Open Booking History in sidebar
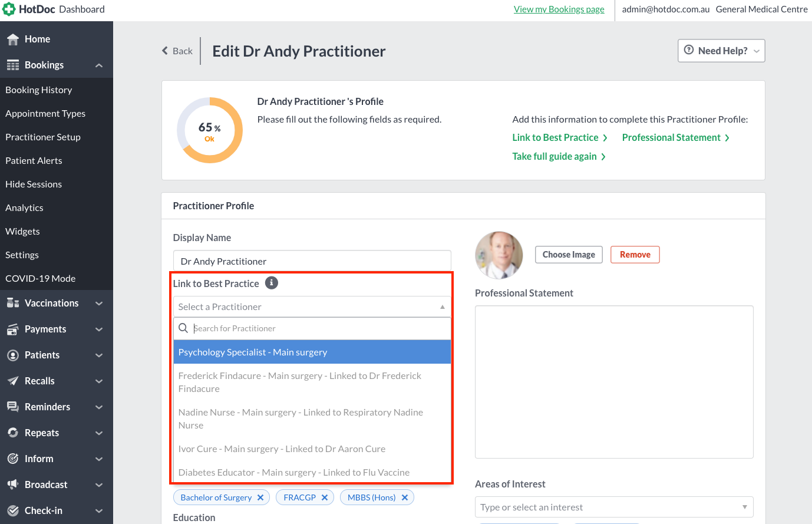 coord(39,90)
